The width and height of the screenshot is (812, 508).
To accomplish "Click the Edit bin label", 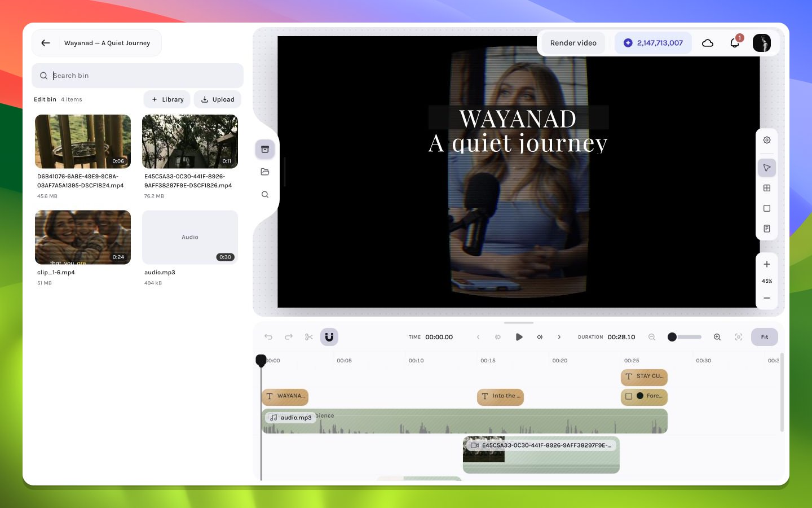I will coord(45,99).
